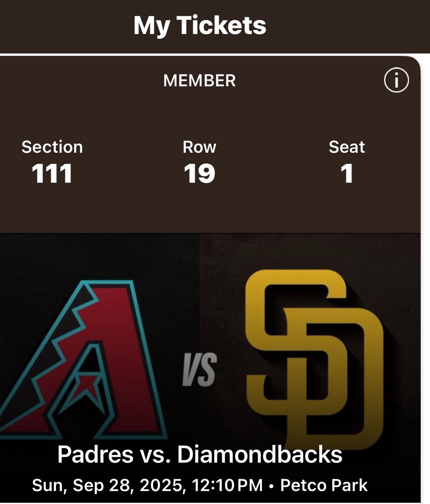Tap the word Diamondbacks in game title

(x=260, y=454)
